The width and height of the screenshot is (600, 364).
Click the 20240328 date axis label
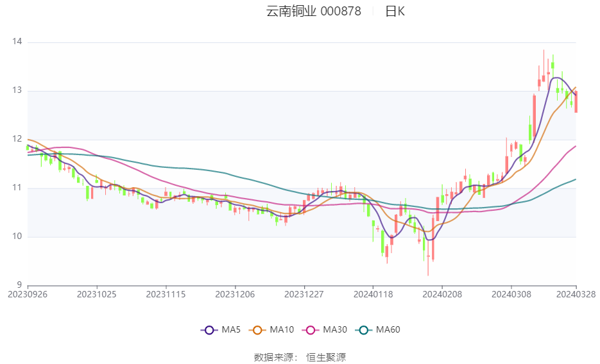[576, 295]
